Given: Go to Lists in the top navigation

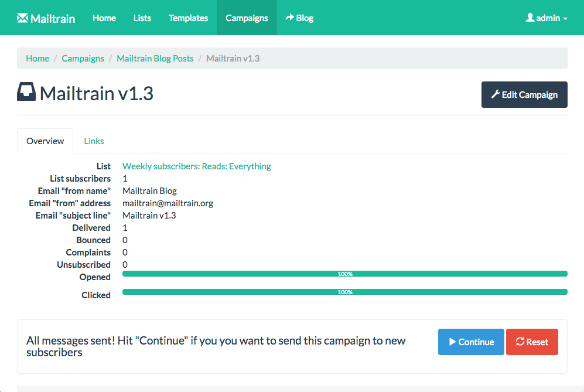Looking at the screenshot, I should 142,18.
